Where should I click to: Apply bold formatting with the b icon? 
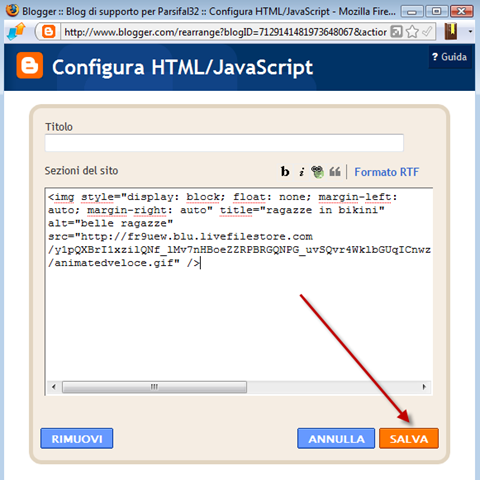click(285, 172)
